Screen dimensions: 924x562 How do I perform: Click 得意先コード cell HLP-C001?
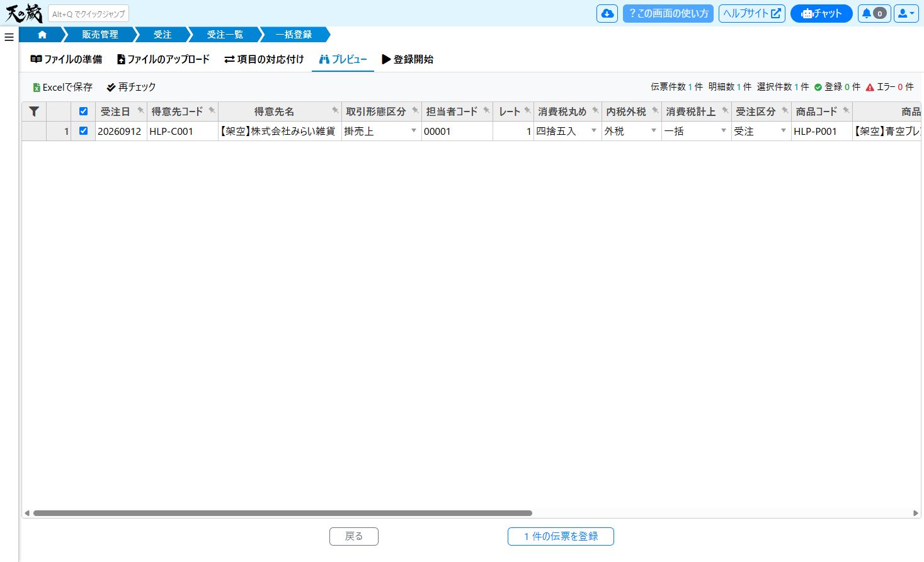click(x=182, y=131)
